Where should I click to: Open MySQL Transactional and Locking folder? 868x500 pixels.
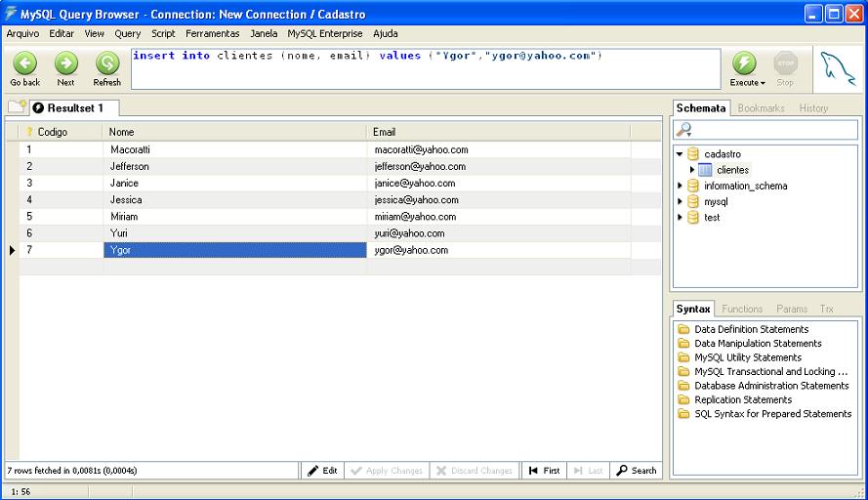click(x=684, y=371)
